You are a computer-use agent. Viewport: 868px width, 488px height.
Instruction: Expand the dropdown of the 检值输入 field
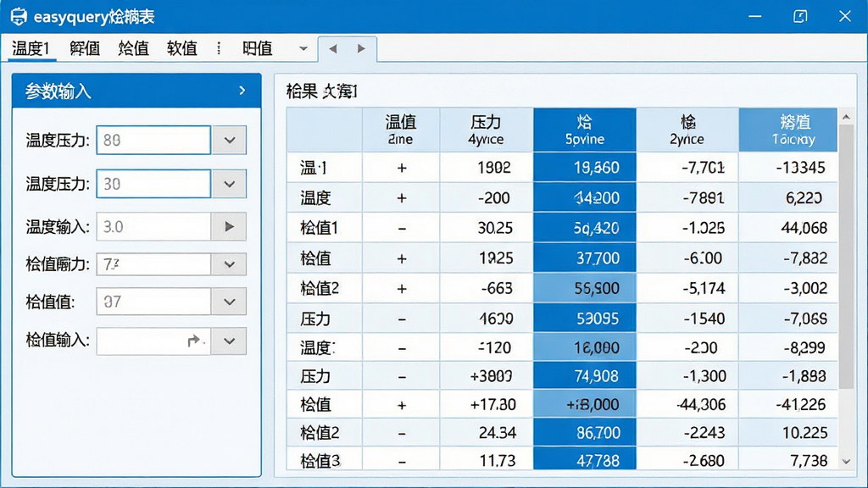click(229, 341)
